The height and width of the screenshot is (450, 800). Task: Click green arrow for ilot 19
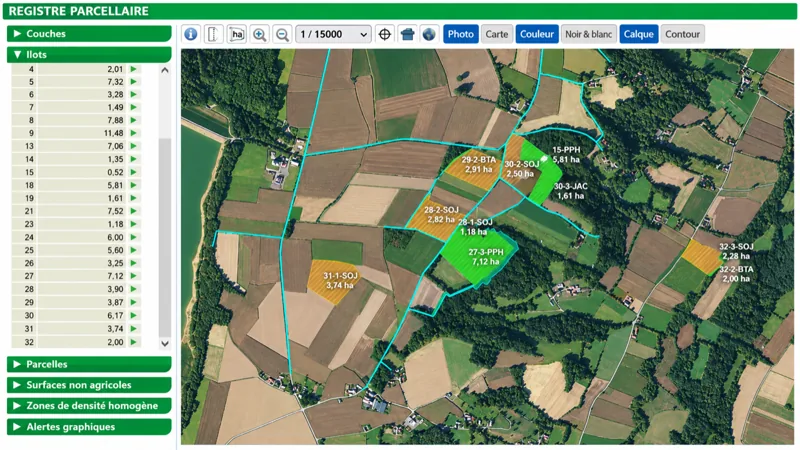click(x=134, y=198)
